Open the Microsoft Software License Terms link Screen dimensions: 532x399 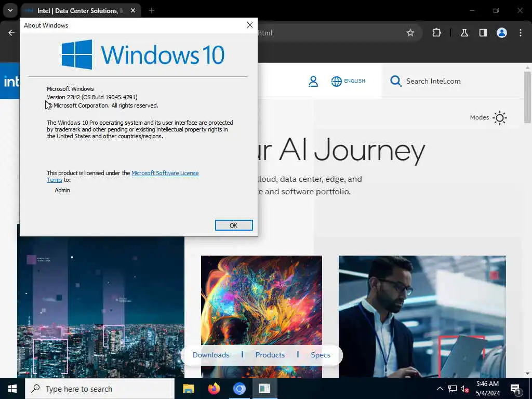click(x=165, y=173)
